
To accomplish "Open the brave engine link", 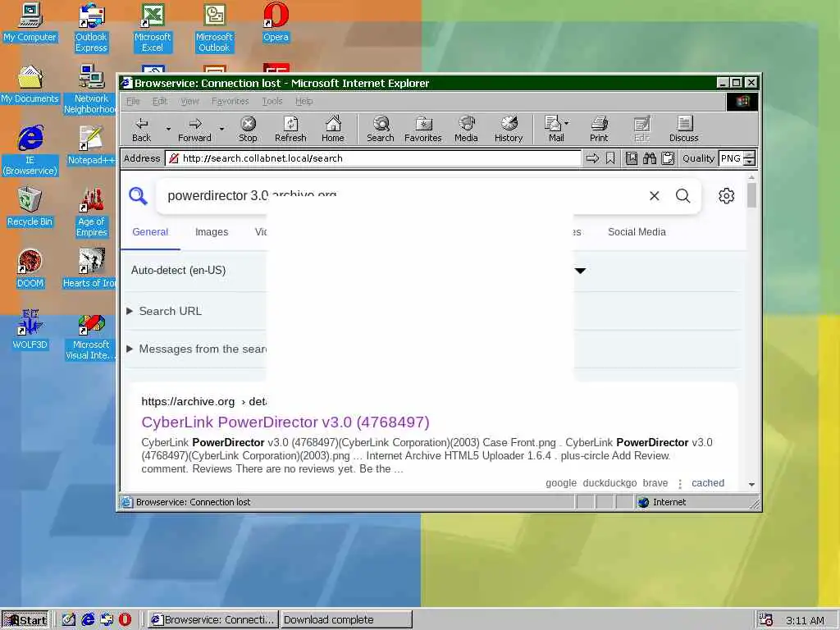I will (655, 482).
